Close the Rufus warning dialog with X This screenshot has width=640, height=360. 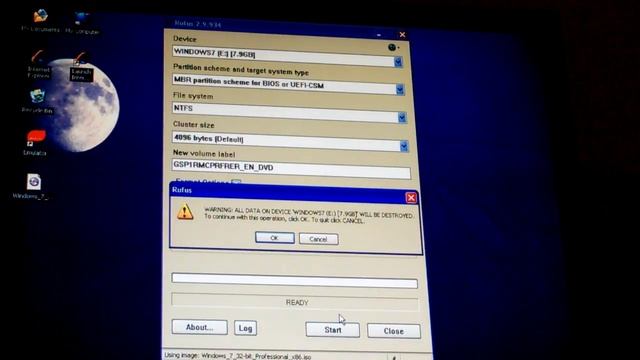point(411,198)
